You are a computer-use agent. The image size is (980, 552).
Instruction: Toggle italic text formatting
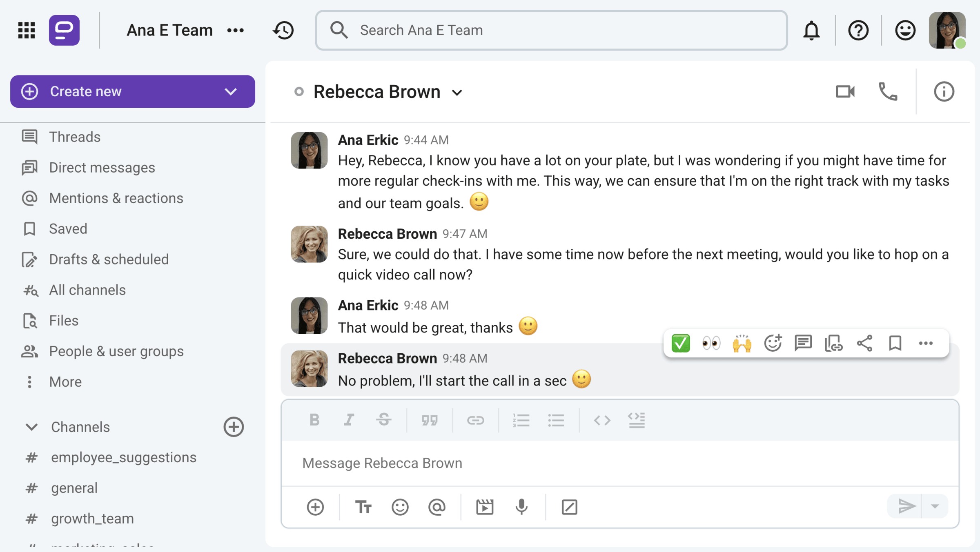[348, 420]
